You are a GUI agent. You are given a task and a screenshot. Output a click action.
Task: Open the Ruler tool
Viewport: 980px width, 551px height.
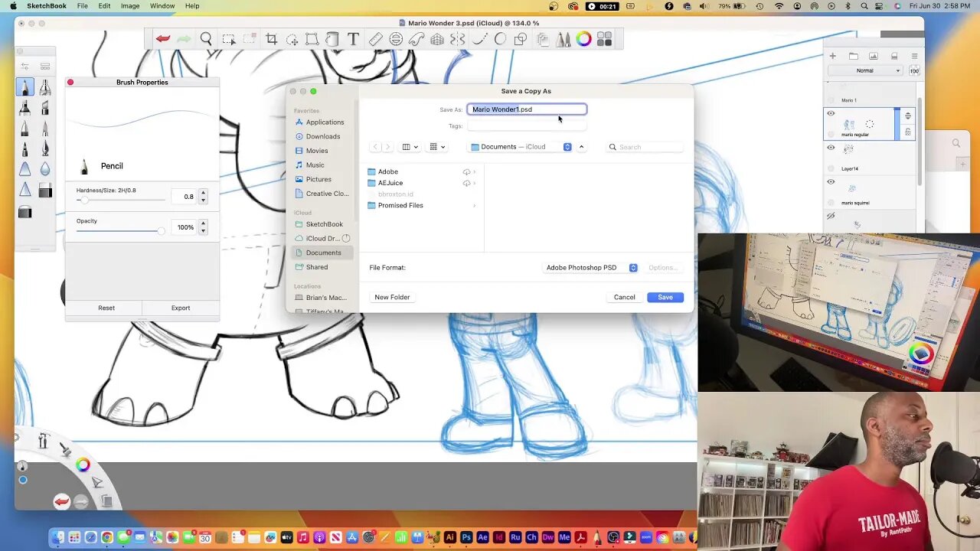pyautogui.click(x=375, y=39)
